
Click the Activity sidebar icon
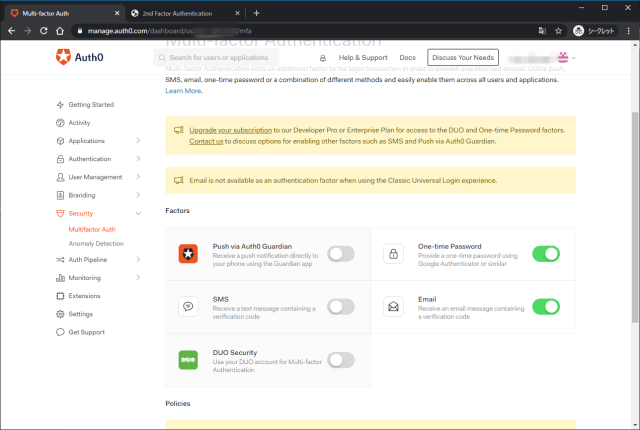click(x=60, y=123)
